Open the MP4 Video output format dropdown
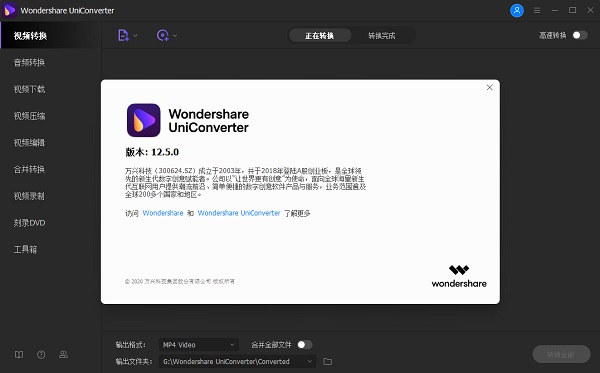600x373 pixels. click(199, 345)
